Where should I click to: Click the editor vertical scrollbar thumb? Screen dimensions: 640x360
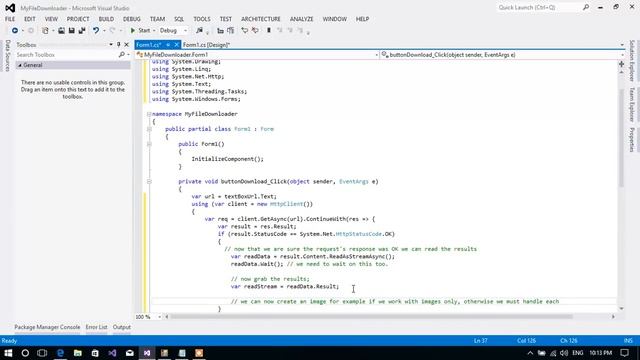point(621,137)
